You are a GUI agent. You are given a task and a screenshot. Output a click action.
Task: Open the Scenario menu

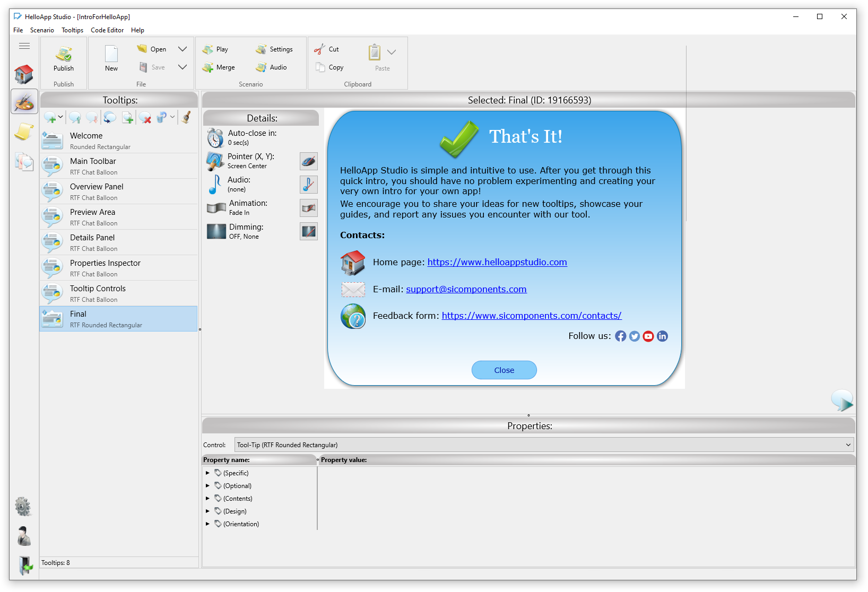coord(42,30)
